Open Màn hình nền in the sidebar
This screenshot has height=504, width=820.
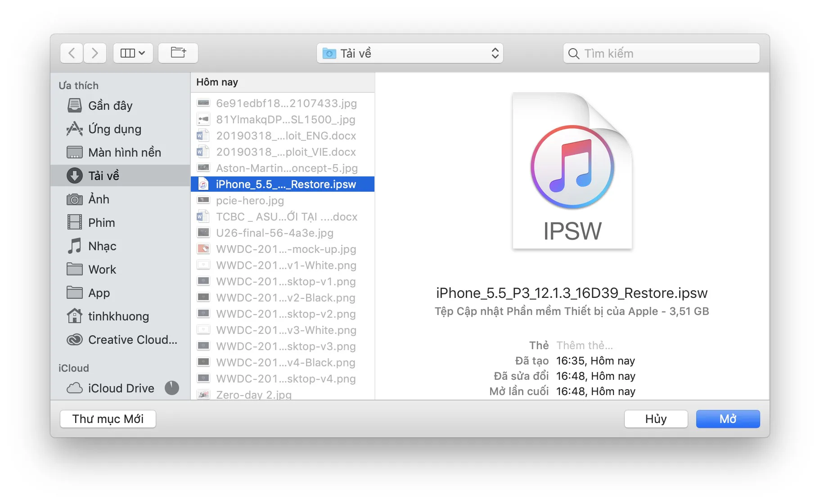pyautogui.click(x=120, y=152)
